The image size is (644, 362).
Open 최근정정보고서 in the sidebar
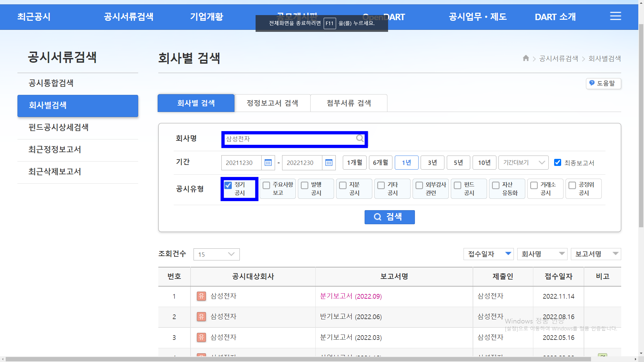[78, 149]
